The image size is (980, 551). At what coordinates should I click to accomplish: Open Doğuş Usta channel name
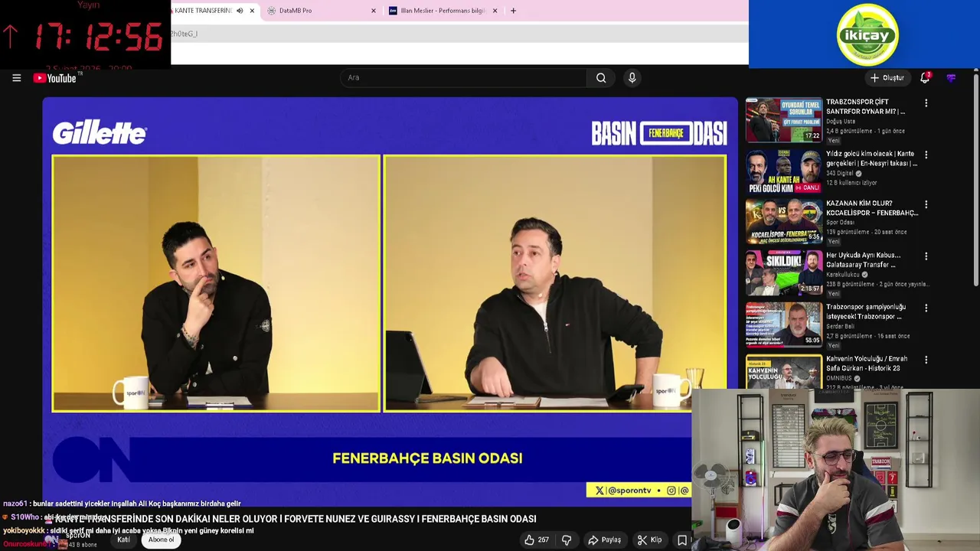coord(841,122)
